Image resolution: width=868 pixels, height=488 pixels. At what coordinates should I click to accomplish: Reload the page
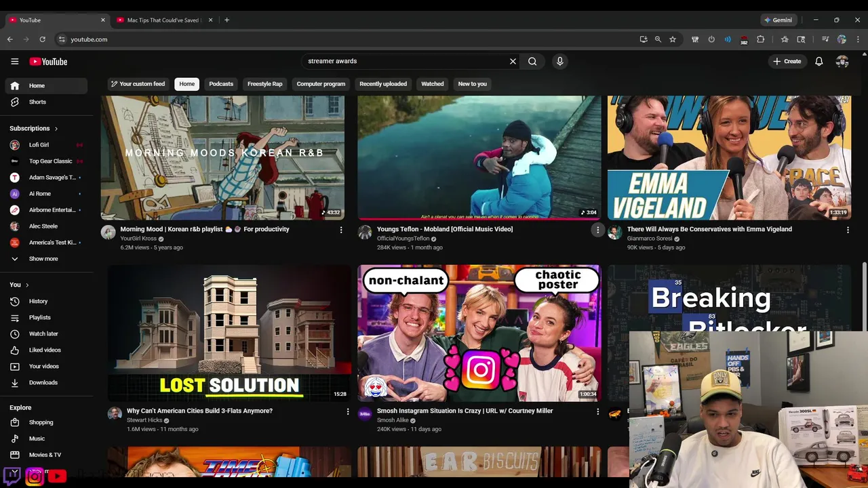pyautogui.click(x=42, y=39)
